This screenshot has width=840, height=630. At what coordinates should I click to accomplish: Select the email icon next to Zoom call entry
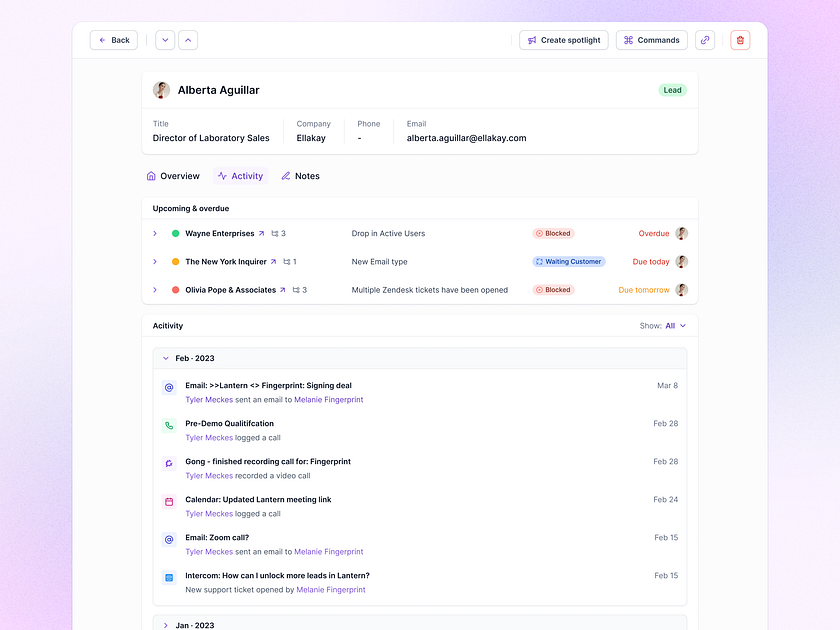point(168,539)
